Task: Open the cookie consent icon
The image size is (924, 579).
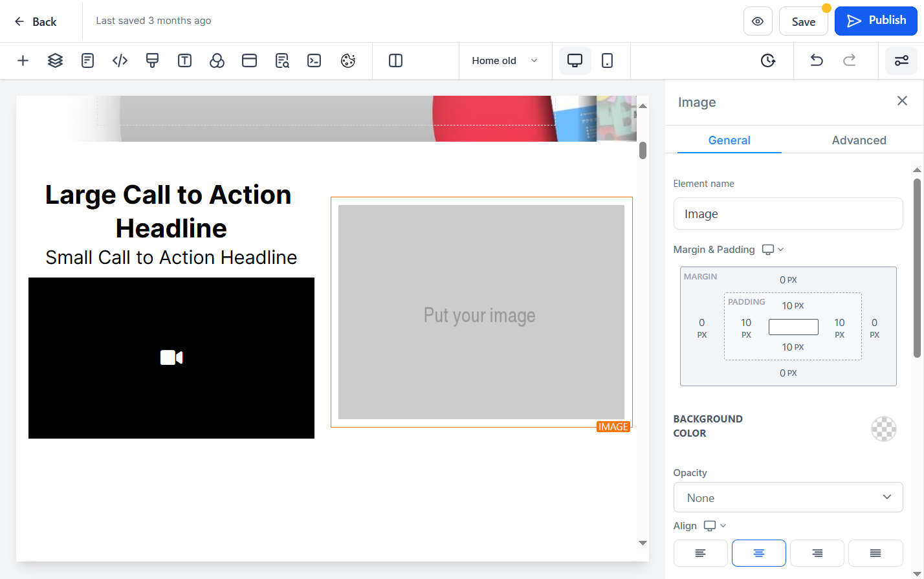Action: click(x=348, y=61)
